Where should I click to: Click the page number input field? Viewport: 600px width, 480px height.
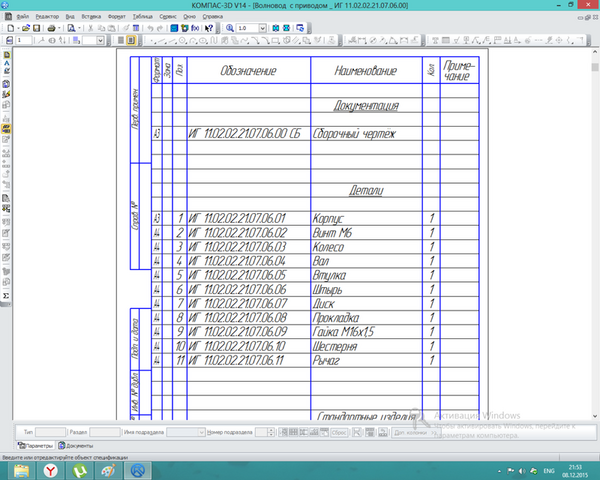(24, 40)
